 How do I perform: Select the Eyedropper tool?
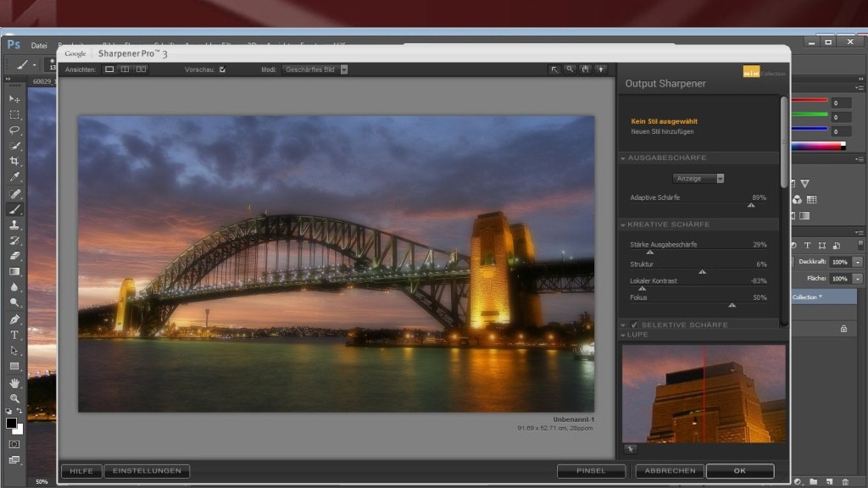pos(14,176)
